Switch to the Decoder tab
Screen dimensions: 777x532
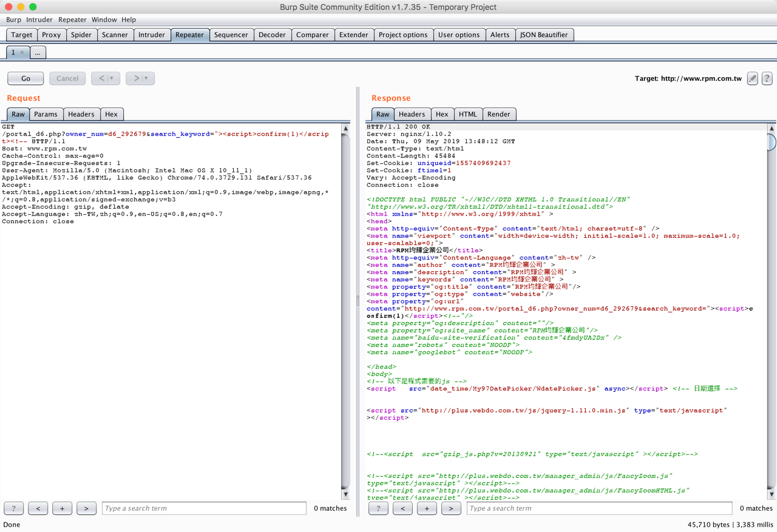coord(272,35)
